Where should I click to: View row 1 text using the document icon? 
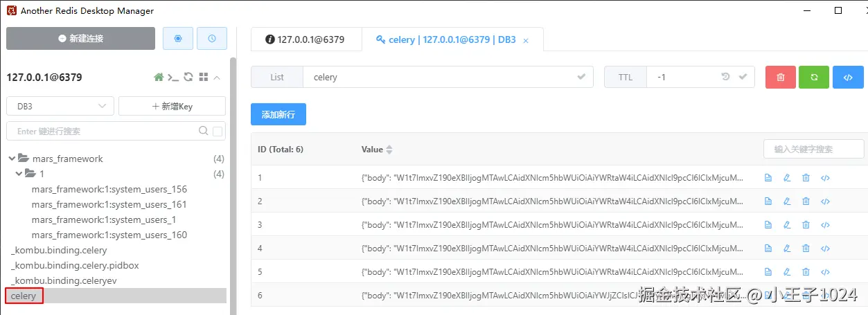coord(768,178)
